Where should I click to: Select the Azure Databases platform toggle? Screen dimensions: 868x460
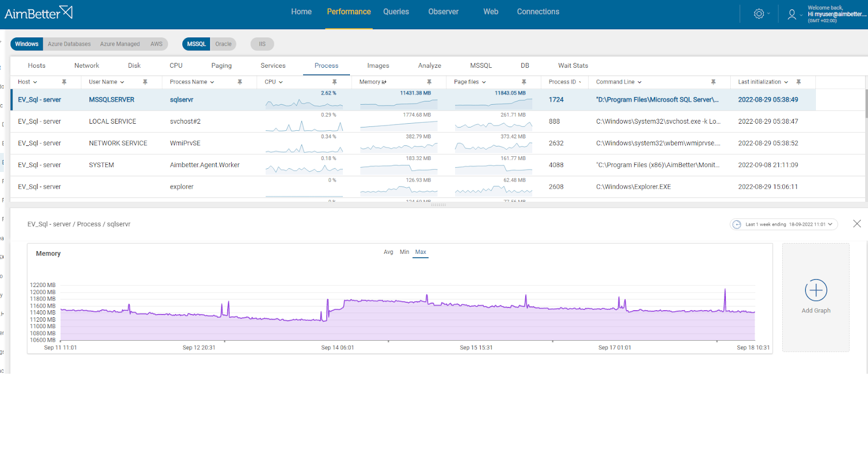(69, 44)
